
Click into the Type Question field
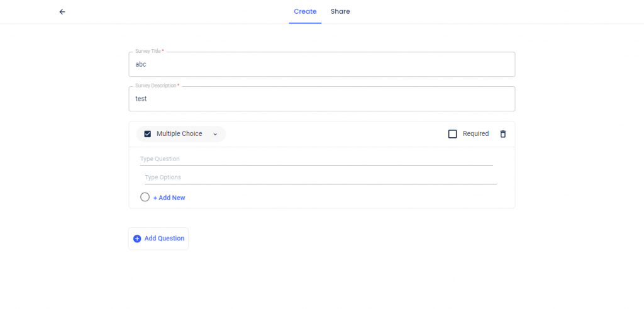pyautogui.click(x=316, y=159)
